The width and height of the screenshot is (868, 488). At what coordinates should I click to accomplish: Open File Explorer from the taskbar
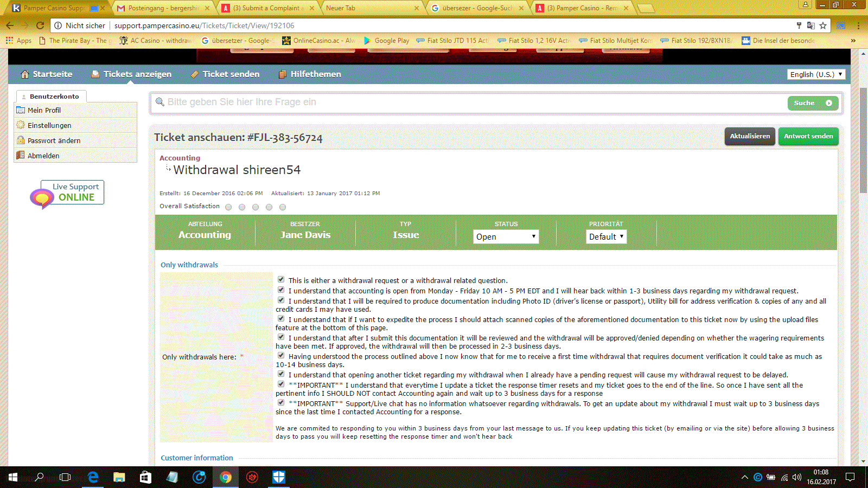(x=119, y=477)
